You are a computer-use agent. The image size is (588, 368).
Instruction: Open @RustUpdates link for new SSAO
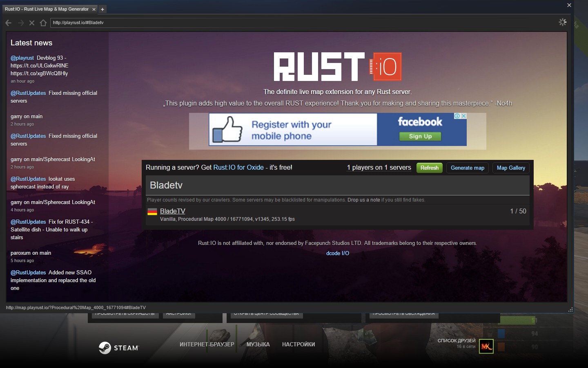[x=28, y=272]
